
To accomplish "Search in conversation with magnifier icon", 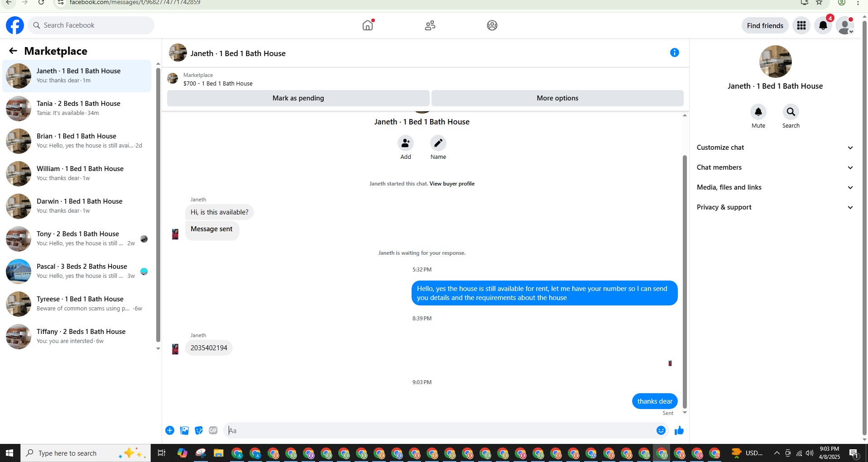I will tap(791, 112).
